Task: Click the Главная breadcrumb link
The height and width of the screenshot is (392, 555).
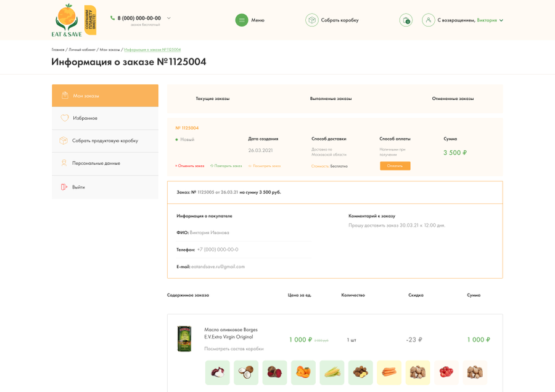Action: pos(58,49)
